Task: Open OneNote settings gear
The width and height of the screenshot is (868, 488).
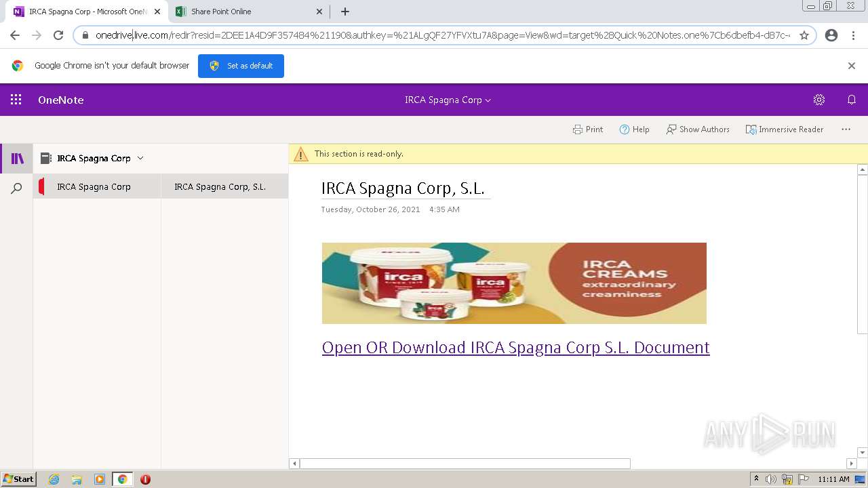Action: pyautogui.click(x=819, y=100)
